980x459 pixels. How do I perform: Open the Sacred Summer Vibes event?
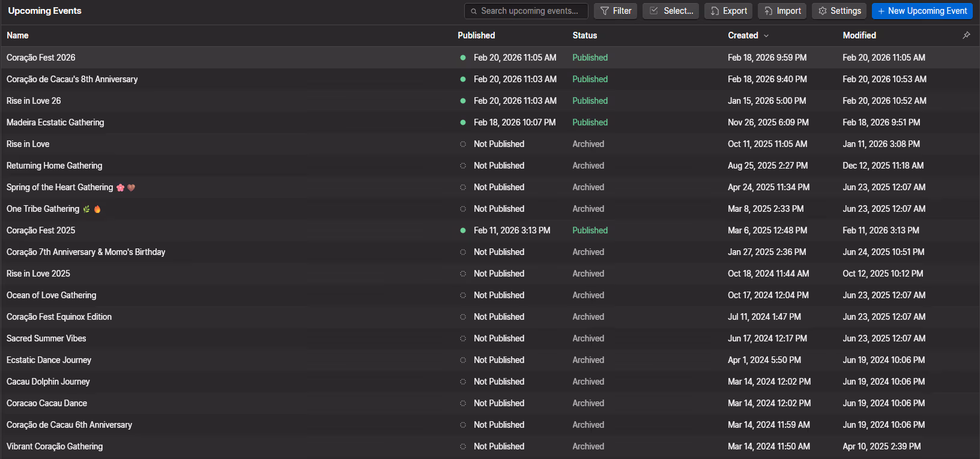pos(46,338)
